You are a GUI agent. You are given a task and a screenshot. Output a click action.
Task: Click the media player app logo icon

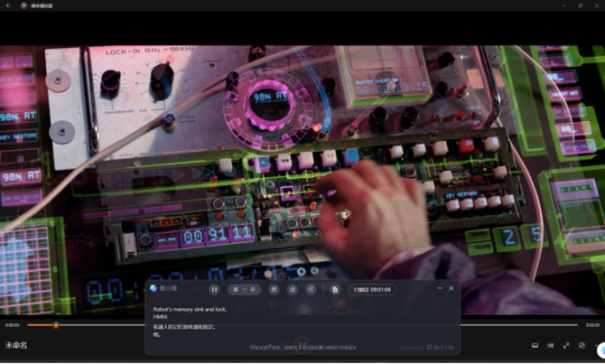tap(23, 5)
